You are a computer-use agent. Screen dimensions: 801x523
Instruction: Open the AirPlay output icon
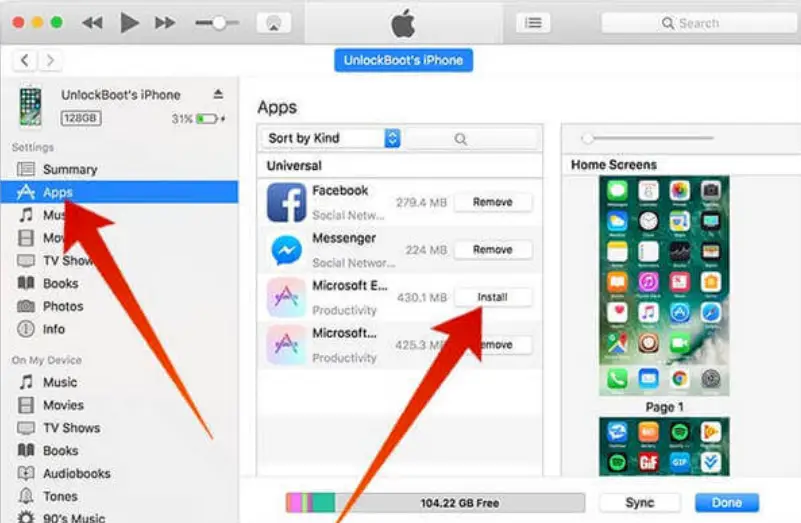point(273,23)
